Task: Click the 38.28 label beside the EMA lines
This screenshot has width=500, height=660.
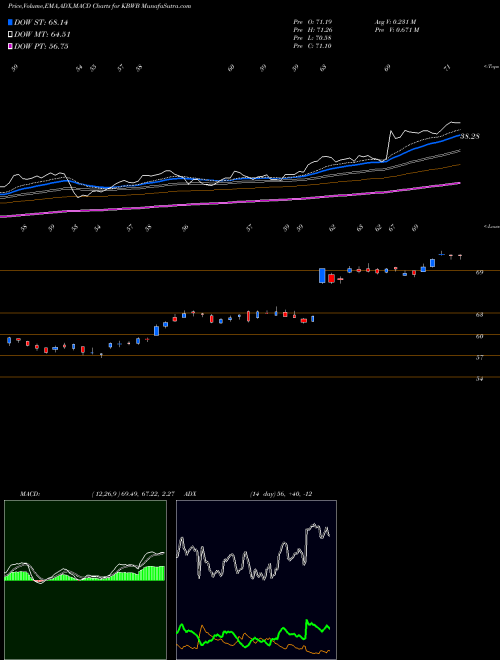Action: 469,136
